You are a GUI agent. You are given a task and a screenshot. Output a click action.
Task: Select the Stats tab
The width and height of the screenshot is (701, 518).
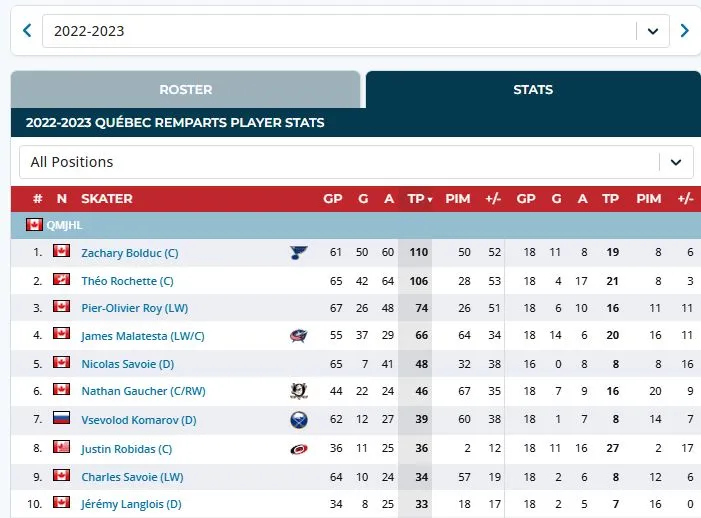point(532,90)
